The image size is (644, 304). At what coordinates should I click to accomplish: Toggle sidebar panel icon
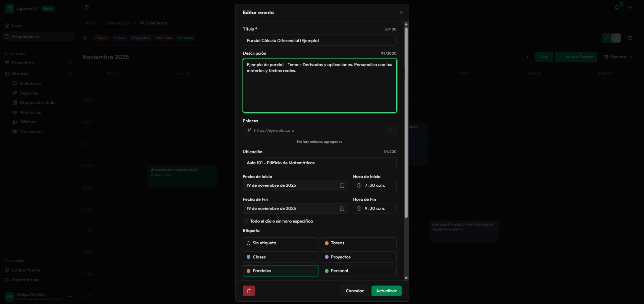[x=87, y=7]
